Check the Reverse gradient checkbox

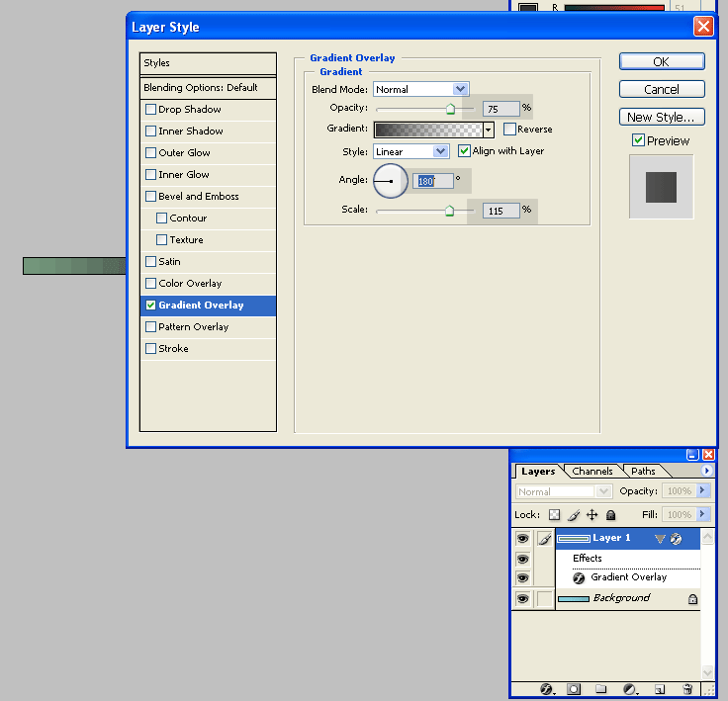click(509, 130)
